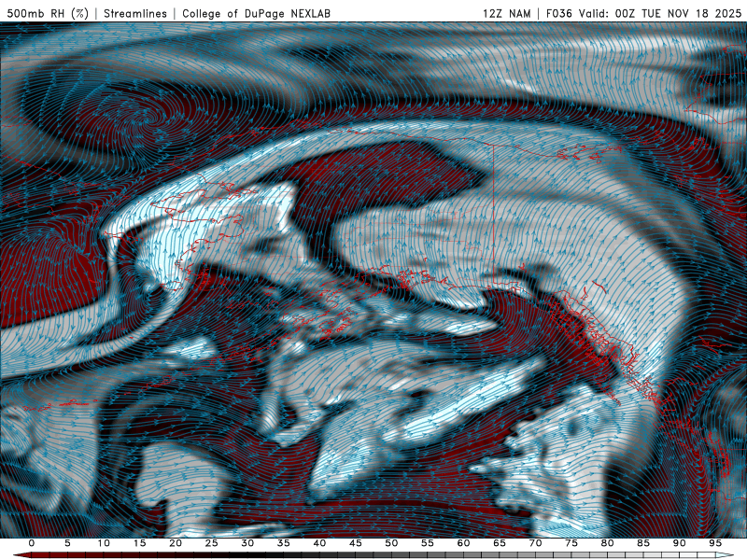
Task: Click the "95" value on the color scale
Action: tap(715, 543)
